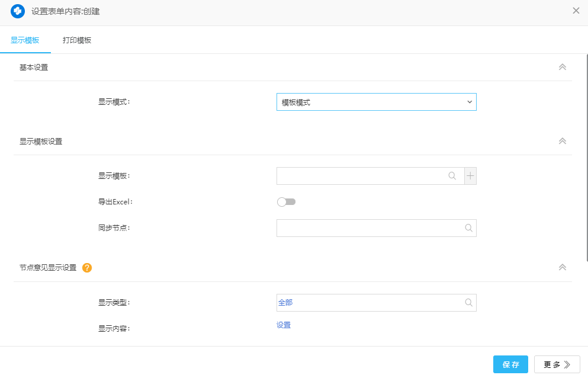588x375 pixels.
Task: Click search icon in 显示模板 field
Action: (x=452, y=176)
